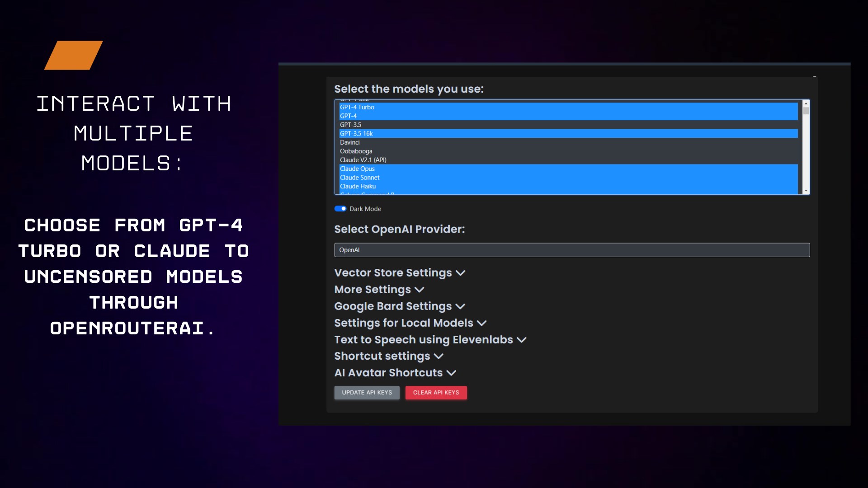This screenshot has width=868, height=488.
Task: Click Claude Opus in model list
Action: coord(357,169)
